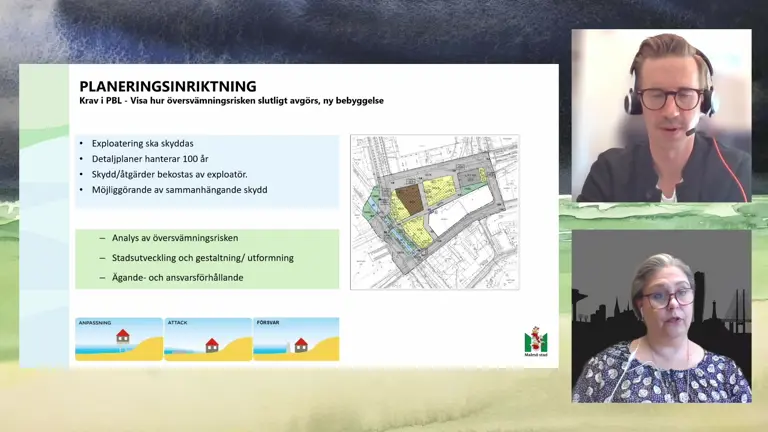Select the top presenter's video feed
768x432 pixels.
pos(661,115)
